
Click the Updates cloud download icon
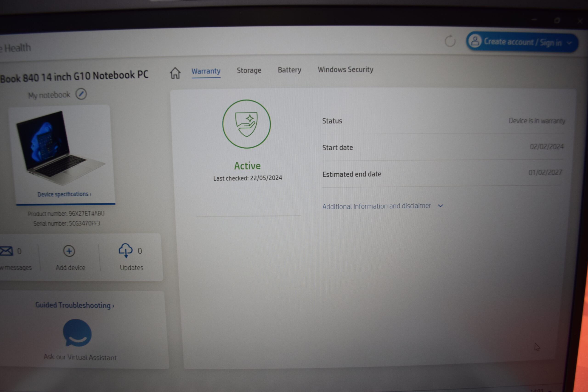(x=125, y=251)
